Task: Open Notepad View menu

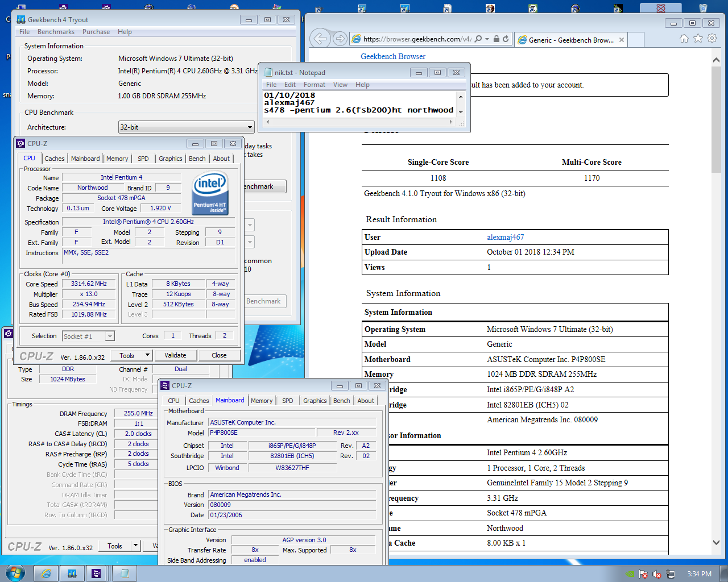Action: point(340,85)
